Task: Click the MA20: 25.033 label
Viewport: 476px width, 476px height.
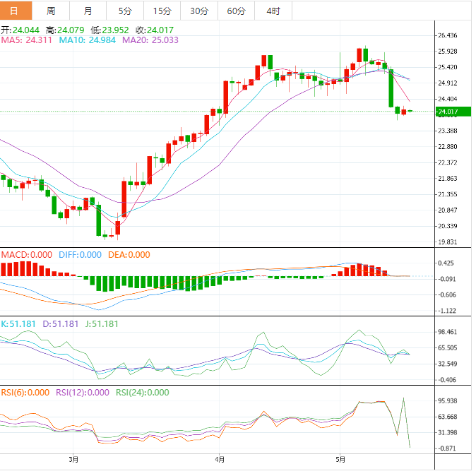Action: click(150, 40)
